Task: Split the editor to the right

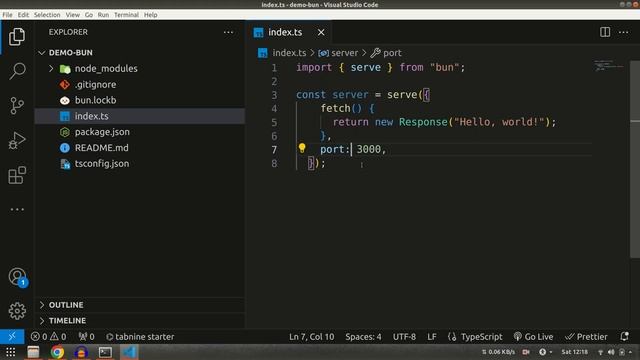Action: [x=605, y=32]
